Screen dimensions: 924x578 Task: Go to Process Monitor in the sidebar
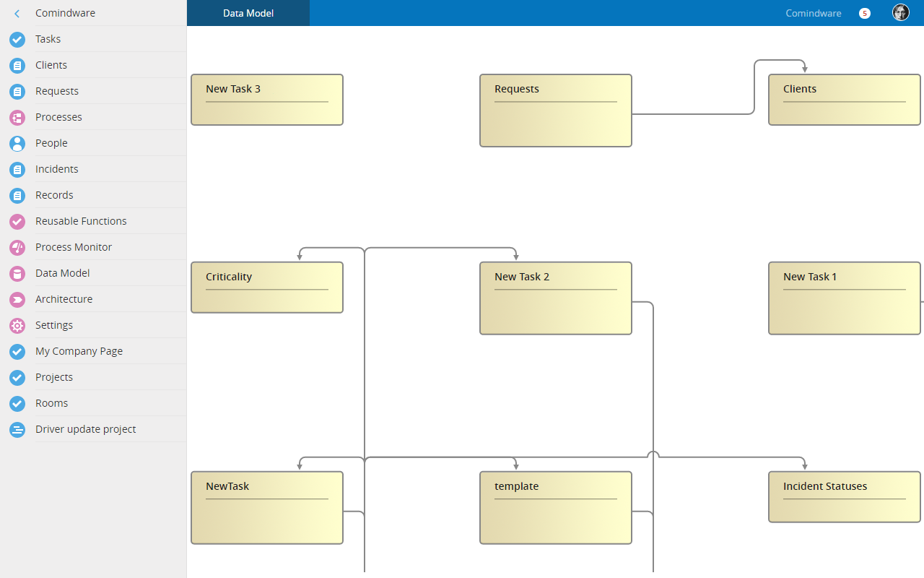point(93,247)
